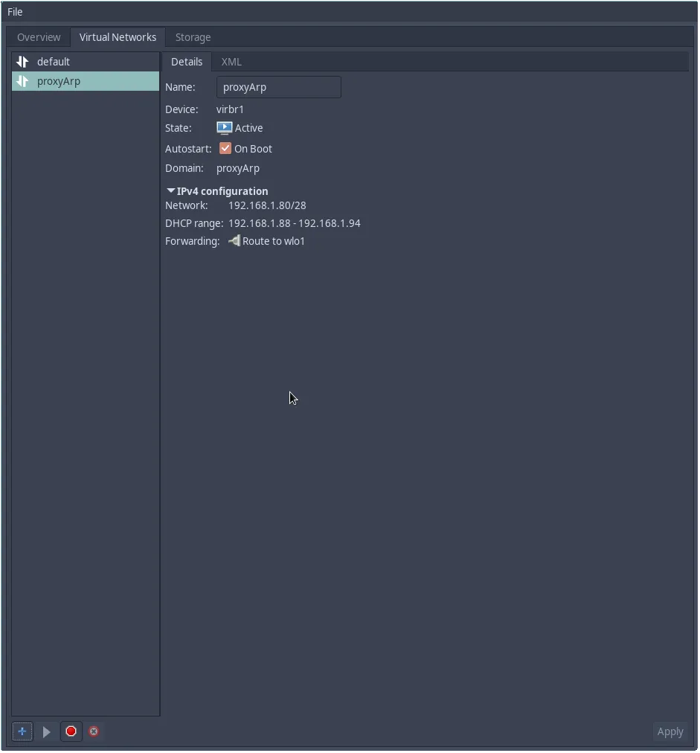Click the network address 192.168.1.80/28
The image size is (700, 753).
click(x=267, y=205)
